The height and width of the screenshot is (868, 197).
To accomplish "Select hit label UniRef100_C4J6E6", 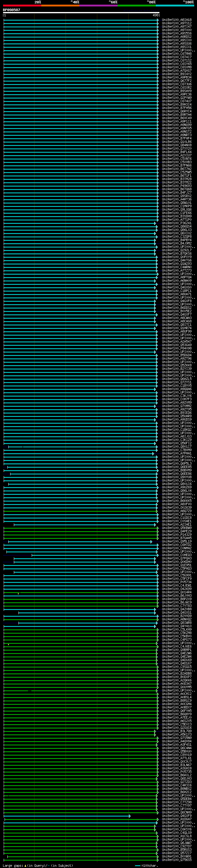I will [177, 646].
